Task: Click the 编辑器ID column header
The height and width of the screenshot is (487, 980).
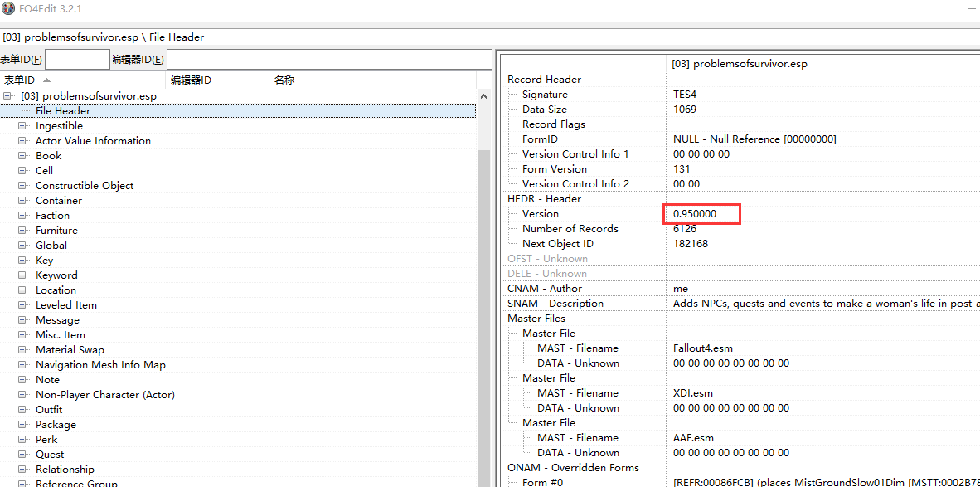Action: pyautogui.click(x=191, y=80)
